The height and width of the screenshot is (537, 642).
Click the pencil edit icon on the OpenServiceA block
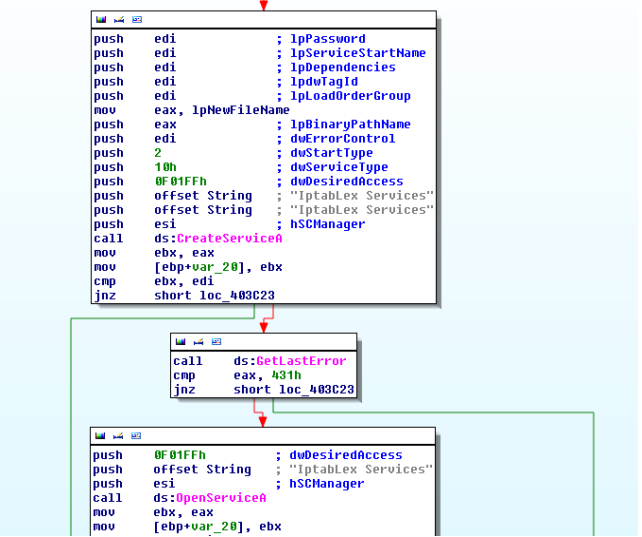[118, 436]
